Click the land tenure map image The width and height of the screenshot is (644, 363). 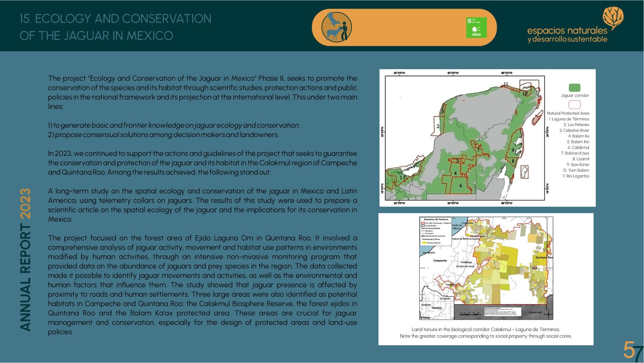tap(486, 268)
